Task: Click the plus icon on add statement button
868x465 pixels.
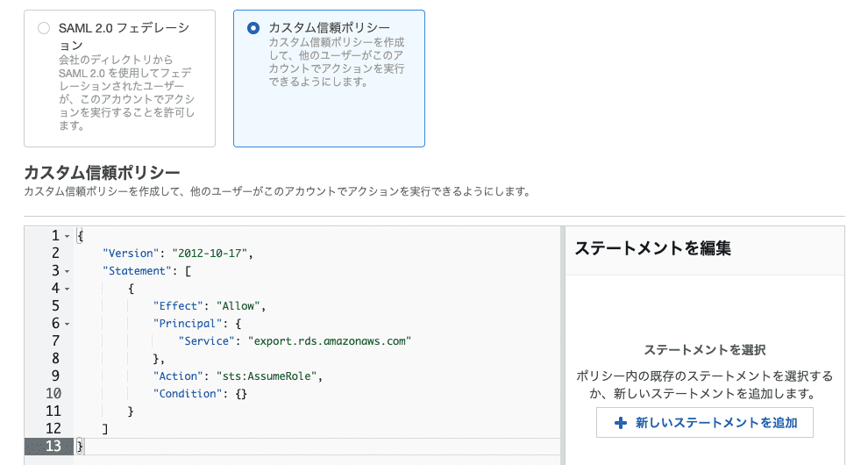Action: click(621, 423)
